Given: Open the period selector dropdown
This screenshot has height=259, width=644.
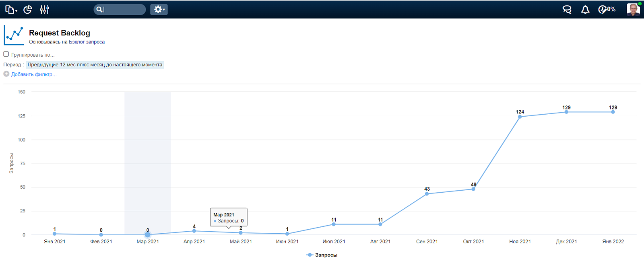Looking at the screenshot, I should pyautogui.click(x=95, y=65).
